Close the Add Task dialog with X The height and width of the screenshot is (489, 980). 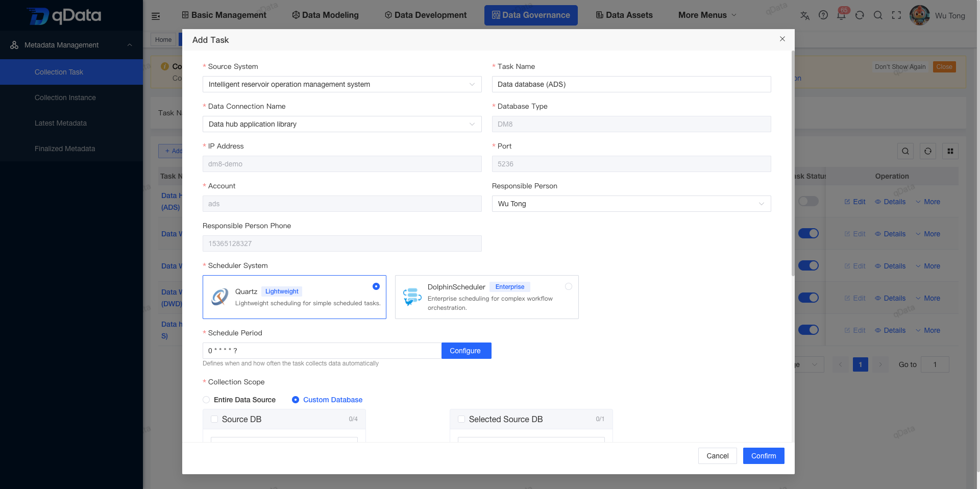[782, 39]
